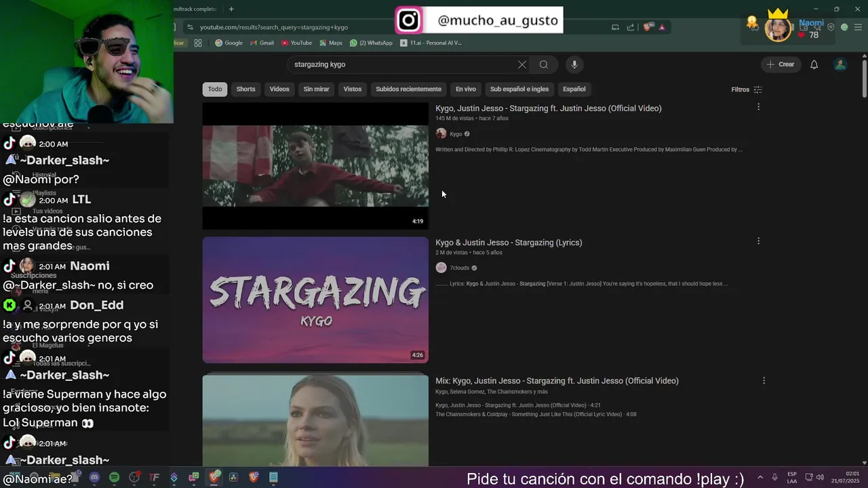Click the site info icon beside URL
The image size is (868, 488).
pos(191,27)
